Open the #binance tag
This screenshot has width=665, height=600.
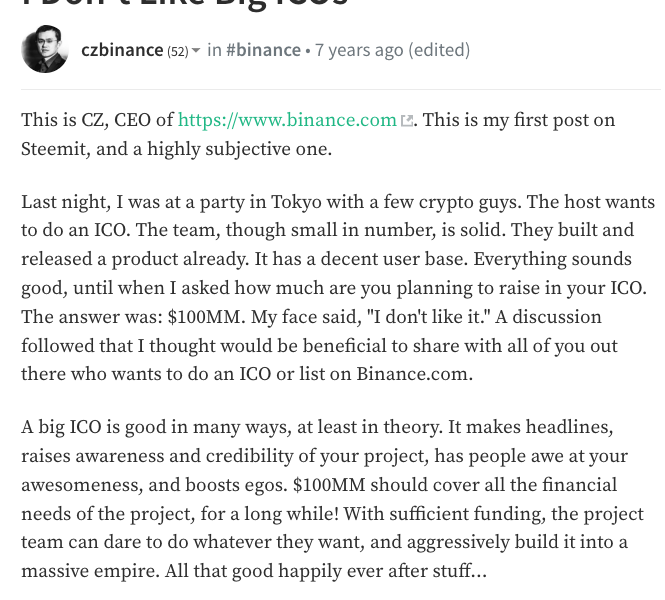tap(263, 50)
